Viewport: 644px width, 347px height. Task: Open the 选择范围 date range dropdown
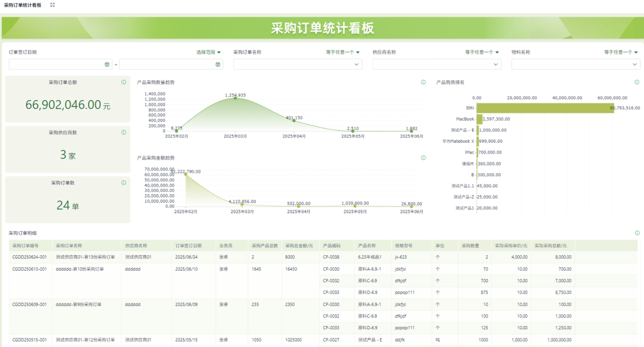209,53
